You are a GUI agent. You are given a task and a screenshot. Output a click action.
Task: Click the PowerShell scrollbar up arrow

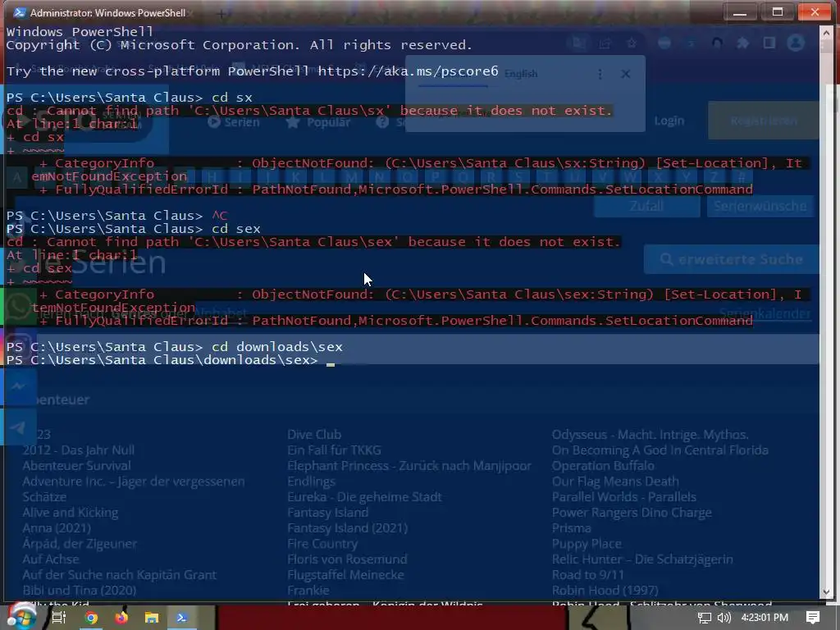[x=827, y=32]
